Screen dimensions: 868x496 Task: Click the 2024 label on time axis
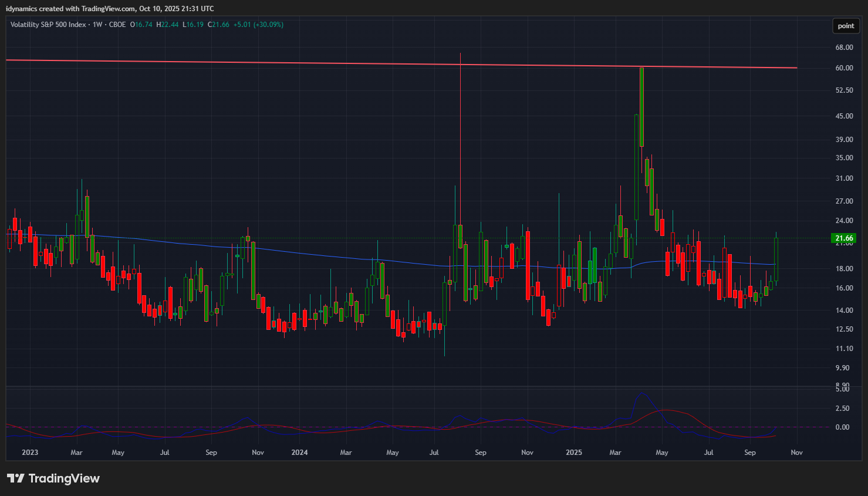299,453
